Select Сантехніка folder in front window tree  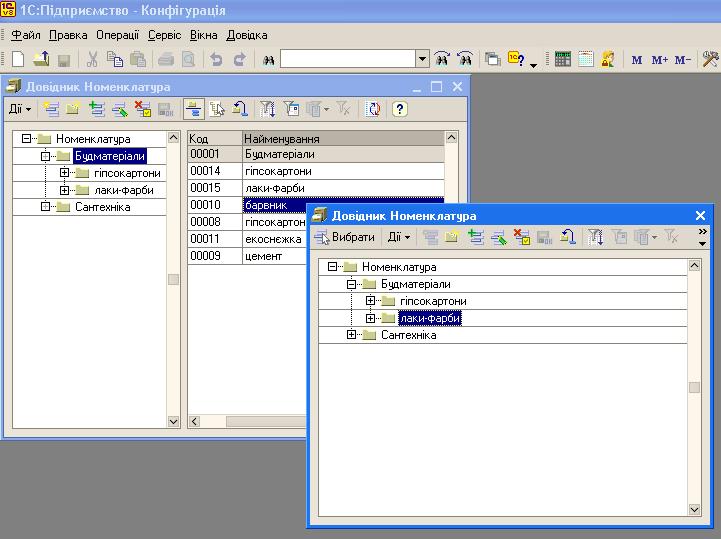(408, 335)
